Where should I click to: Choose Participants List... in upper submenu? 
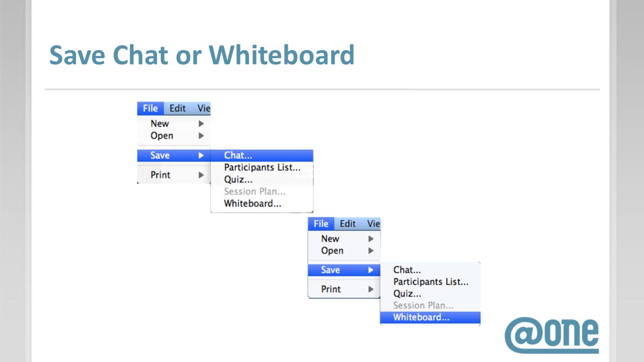click(262, 167)
